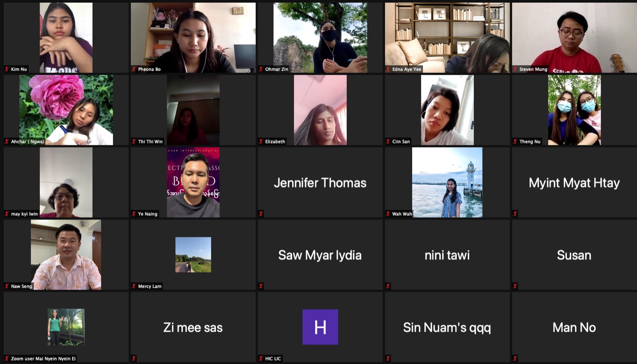This screenshot has width=637, height=364.
Task: Click the muted mic icon in Man No tile
Action: (515, 359)
